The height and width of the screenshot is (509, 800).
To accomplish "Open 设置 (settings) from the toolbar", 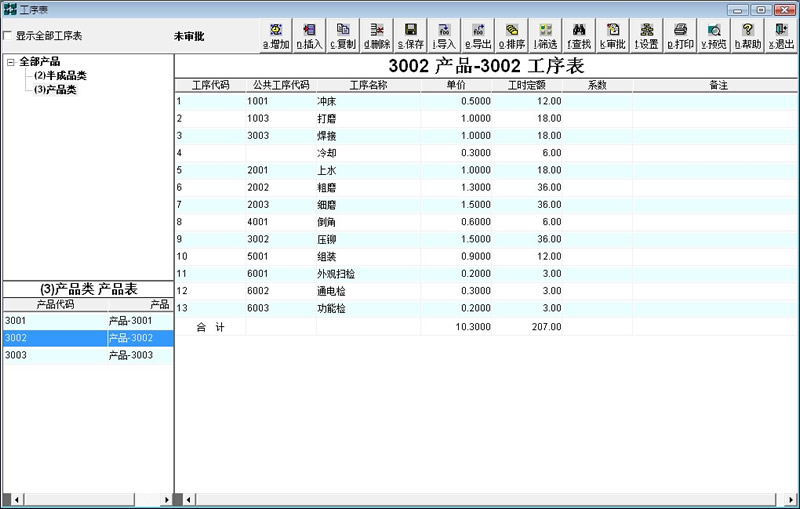I will click(x=646, y=36).
